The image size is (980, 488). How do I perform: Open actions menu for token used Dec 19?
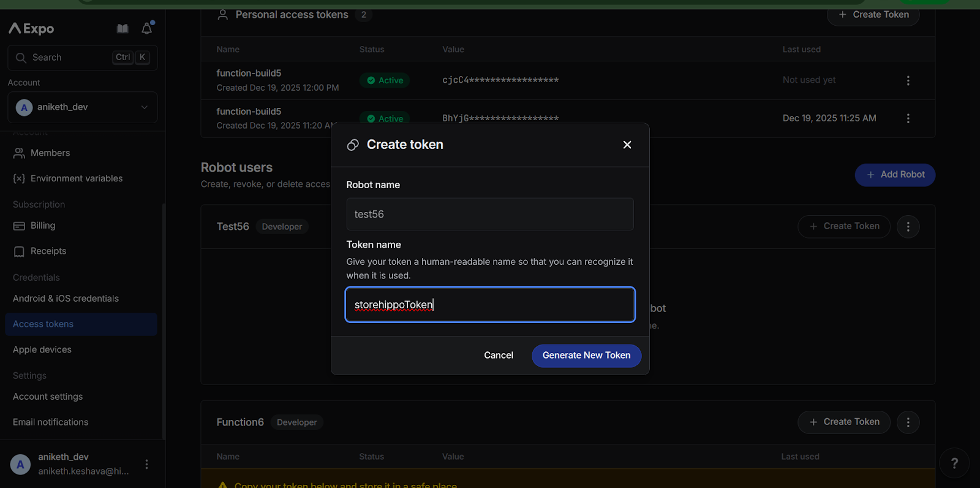(x=908, y=118)
